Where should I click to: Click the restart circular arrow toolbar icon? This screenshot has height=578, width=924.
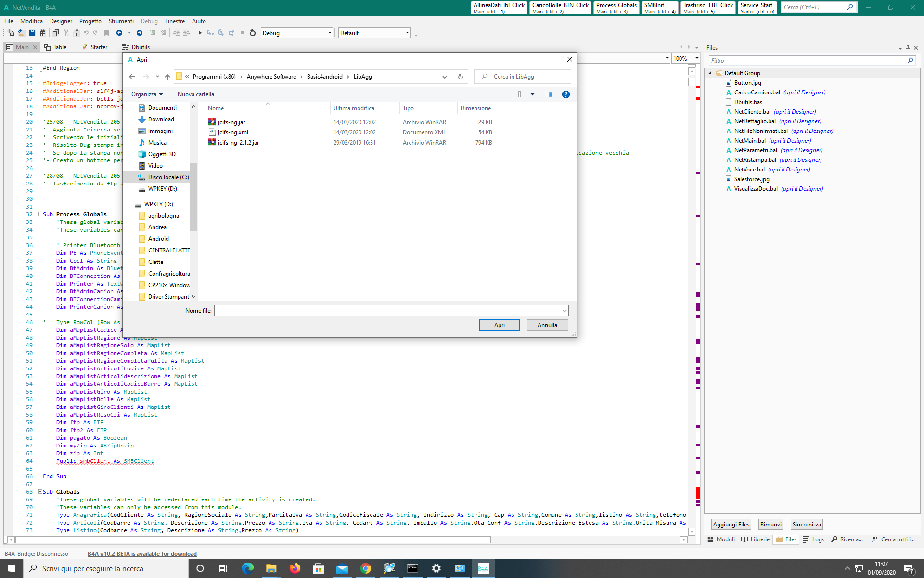coord(252,33)
